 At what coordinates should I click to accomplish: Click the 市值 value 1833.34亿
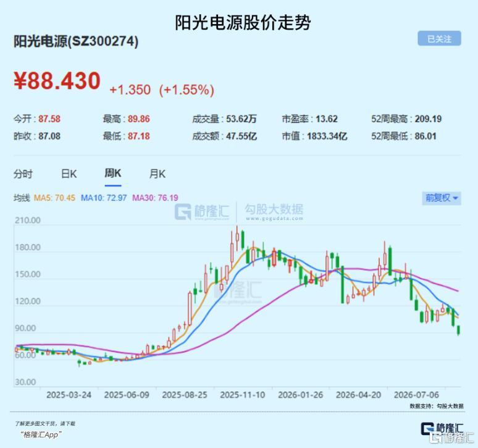[x=327, y=136]
